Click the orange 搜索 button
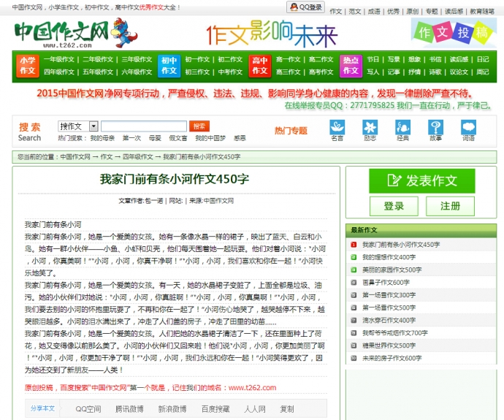504x420 pixels. coord(199,126)
